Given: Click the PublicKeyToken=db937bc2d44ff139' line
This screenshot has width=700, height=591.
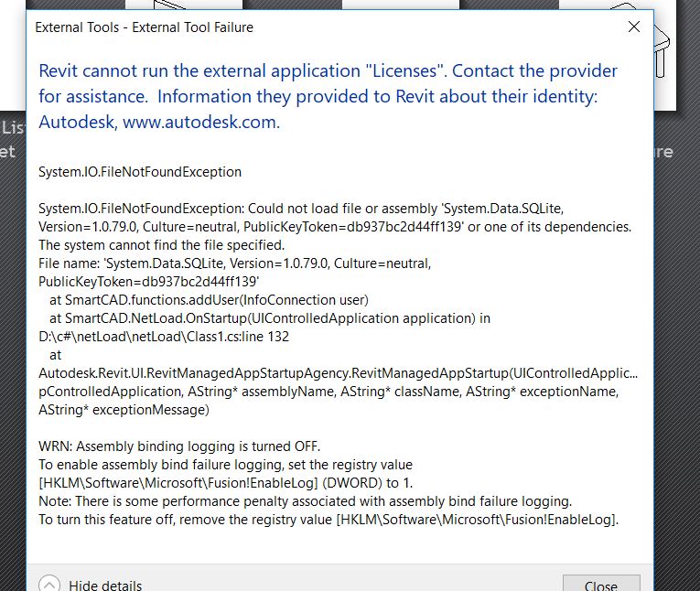Looking at the screenshot, I should [148, 282].
